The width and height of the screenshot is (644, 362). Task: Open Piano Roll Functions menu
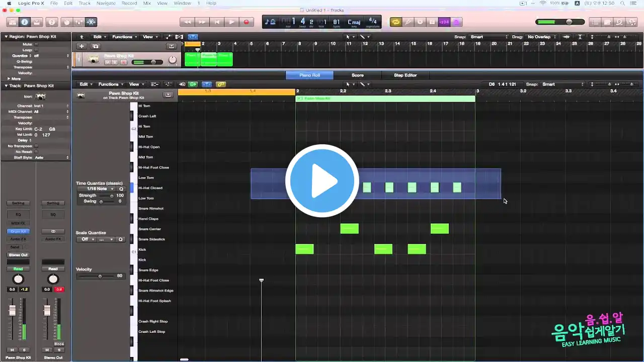click(110, 84)
